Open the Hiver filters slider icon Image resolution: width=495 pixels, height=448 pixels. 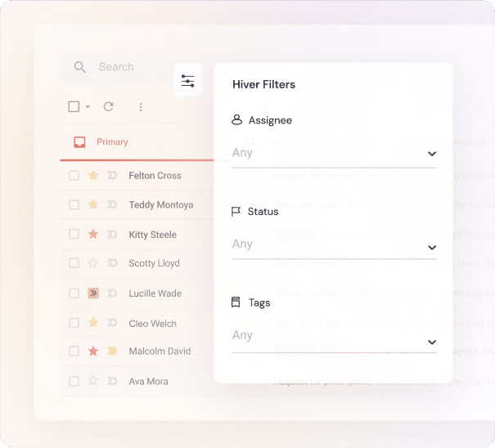click(188, 81)
